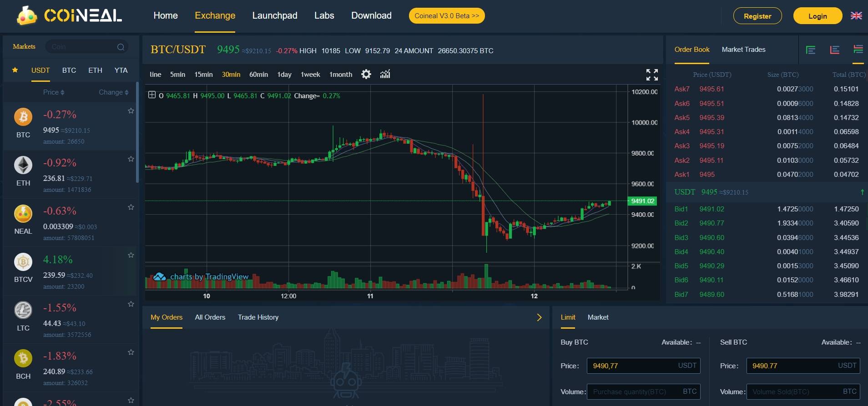868x406 pixels.
Task: Focus the Buy BTC price field
Action: click(643, 366)
